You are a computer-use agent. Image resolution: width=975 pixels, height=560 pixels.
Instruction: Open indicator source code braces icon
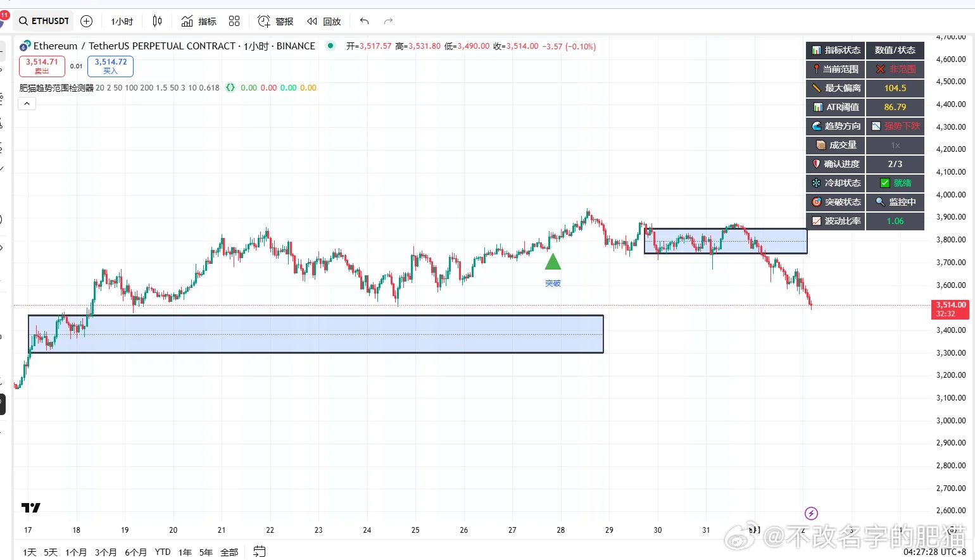(230, 88)
